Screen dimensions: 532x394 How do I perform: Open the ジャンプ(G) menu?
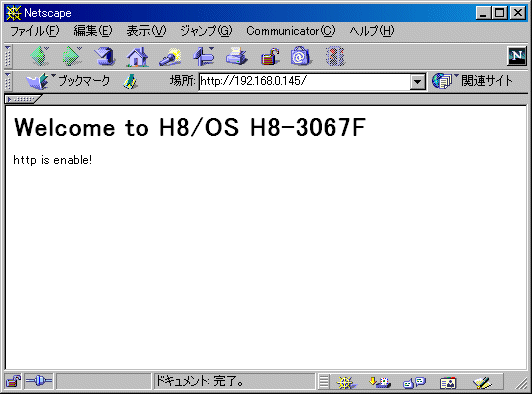206,31
